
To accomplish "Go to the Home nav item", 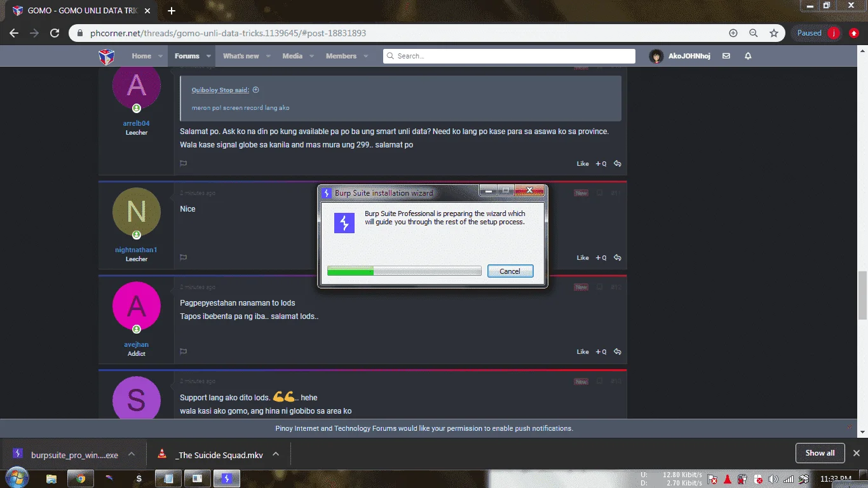I will pyautogui.click(x=142, y=56).
